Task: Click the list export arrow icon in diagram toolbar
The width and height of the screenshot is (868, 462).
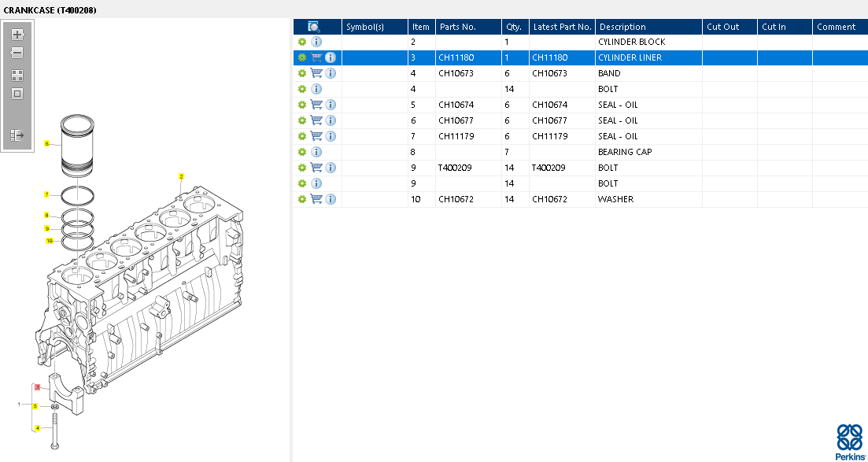Action: tap(17, 135)
